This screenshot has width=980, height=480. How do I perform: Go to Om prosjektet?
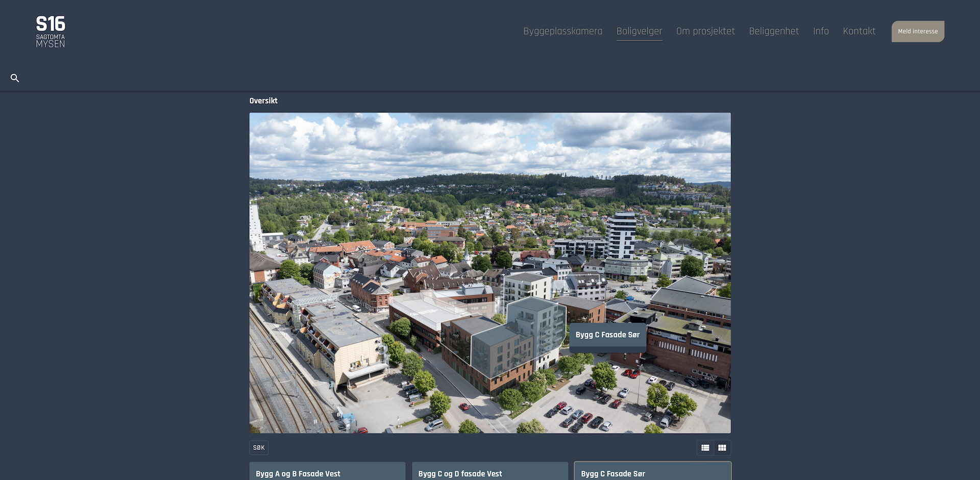coord(705,31)
